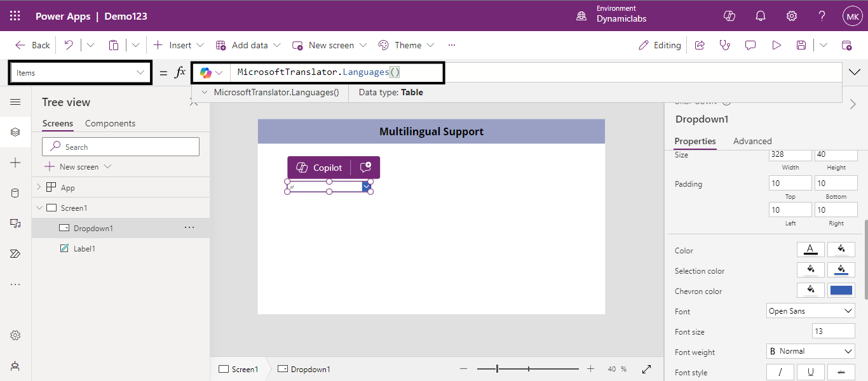Open the Media icon in left sidebar
Screen dimensions: 868x381
pos(15,224)
